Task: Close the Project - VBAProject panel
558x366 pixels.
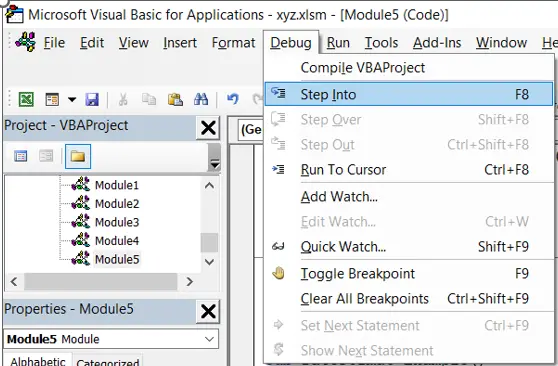Action: point(208,128)
